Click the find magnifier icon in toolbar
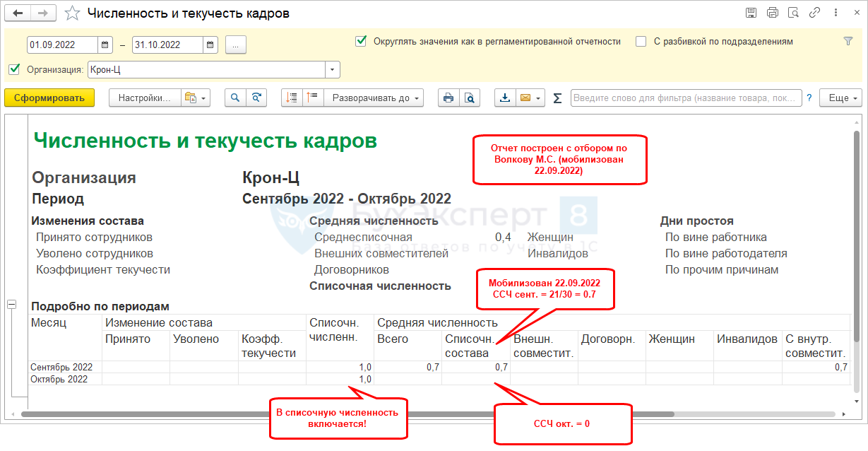Viewport: 868px width, 451px height. coord(235,98)
